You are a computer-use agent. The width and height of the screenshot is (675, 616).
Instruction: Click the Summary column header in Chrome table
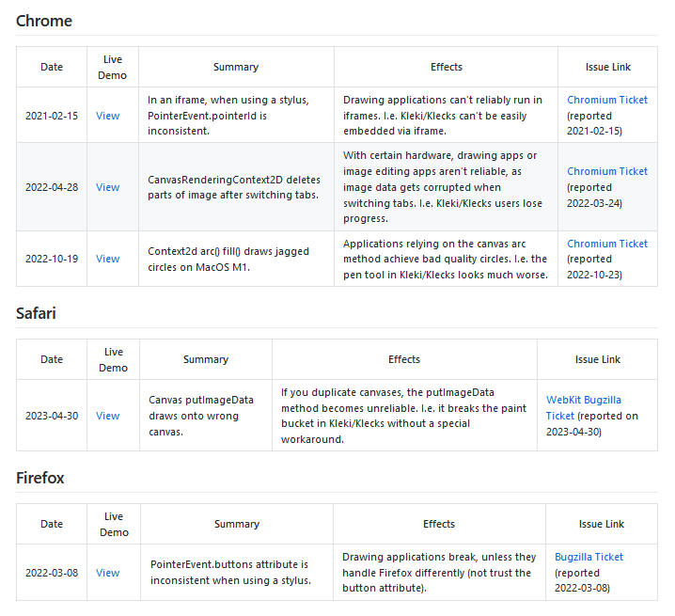coord(236,67)
